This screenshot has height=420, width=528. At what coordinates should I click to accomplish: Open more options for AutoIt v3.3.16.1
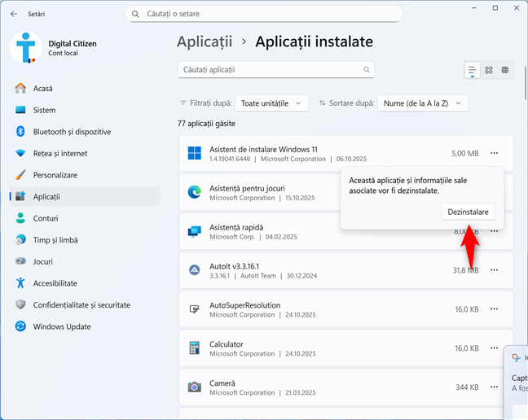click(x=494, y=270)
